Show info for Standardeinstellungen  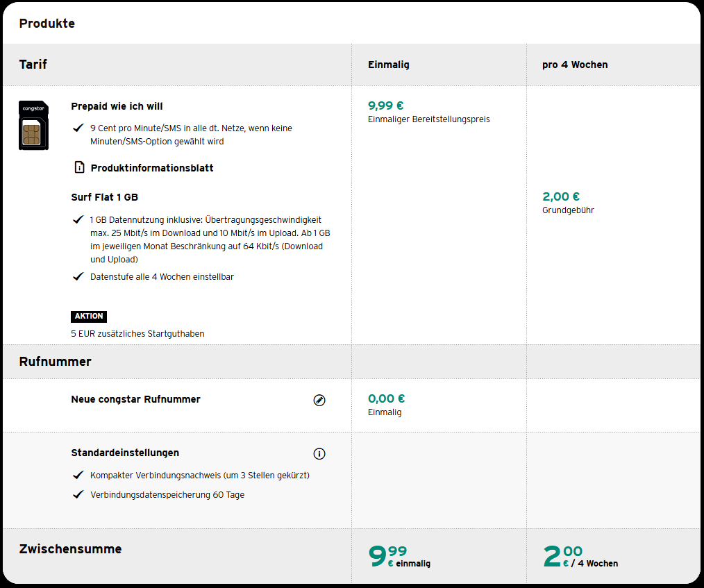pyautogui.click(x=319, y=454)
